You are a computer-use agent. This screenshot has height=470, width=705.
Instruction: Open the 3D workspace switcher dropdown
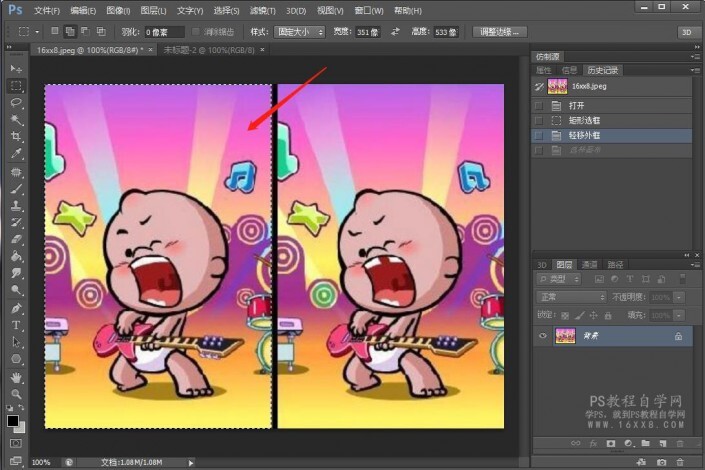[x=686, y=32]
